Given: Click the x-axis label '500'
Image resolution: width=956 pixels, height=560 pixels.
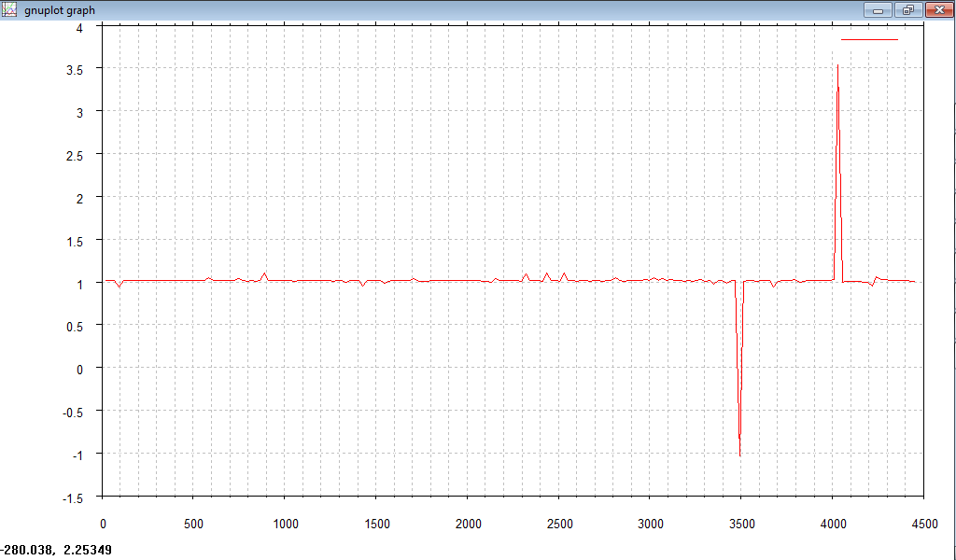Looking at the screenshot, I should click(193, 524).
